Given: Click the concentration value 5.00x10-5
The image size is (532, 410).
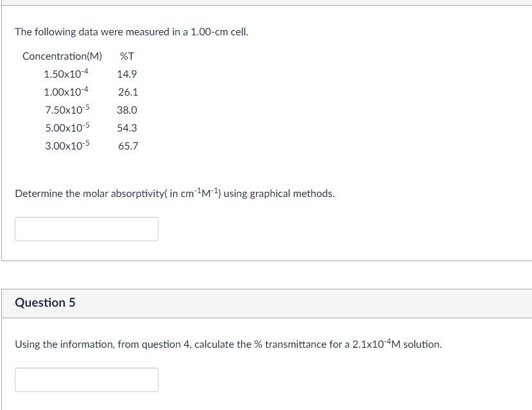Looking at the screenshot, I should coord(66,127).
